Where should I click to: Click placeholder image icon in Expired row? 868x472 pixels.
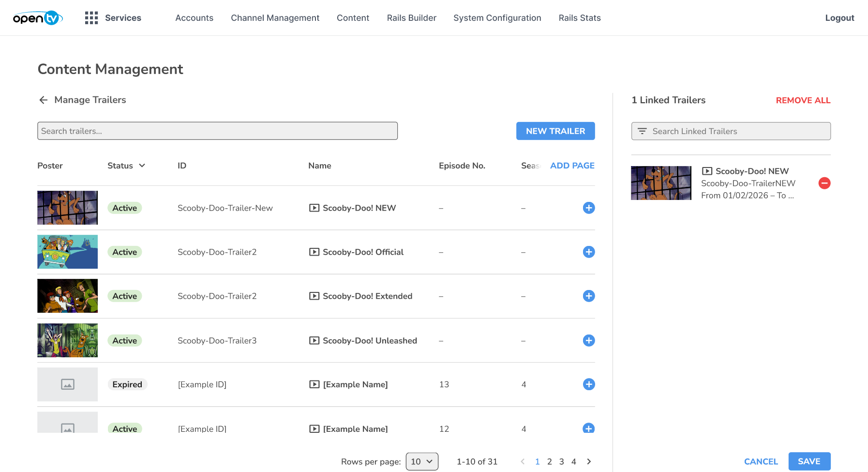coord(68,384)
